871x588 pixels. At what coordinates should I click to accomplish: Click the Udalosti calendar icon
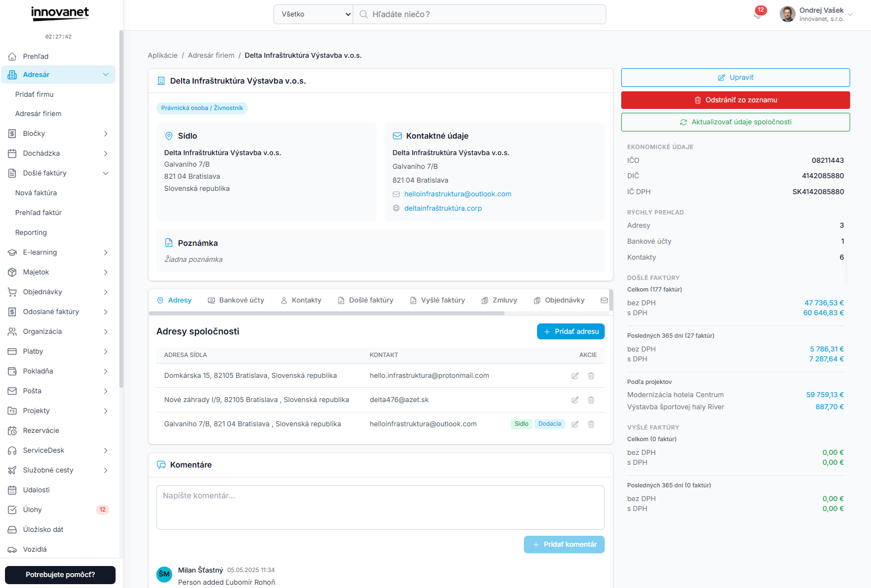pyautogui.click(x=12, y=490)
